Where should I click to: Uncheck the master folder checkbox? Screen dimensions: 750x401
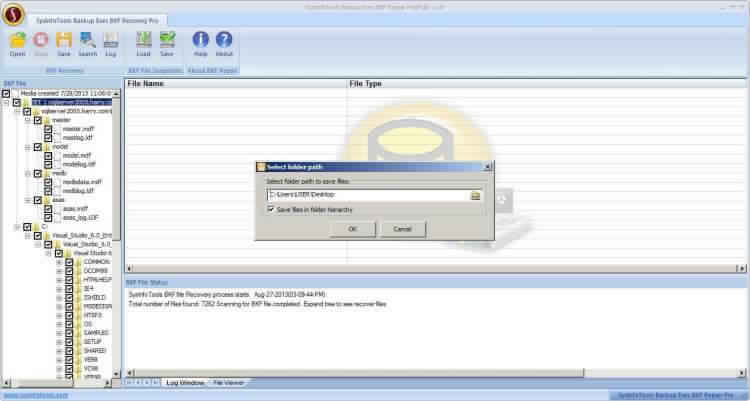[38, 120]
